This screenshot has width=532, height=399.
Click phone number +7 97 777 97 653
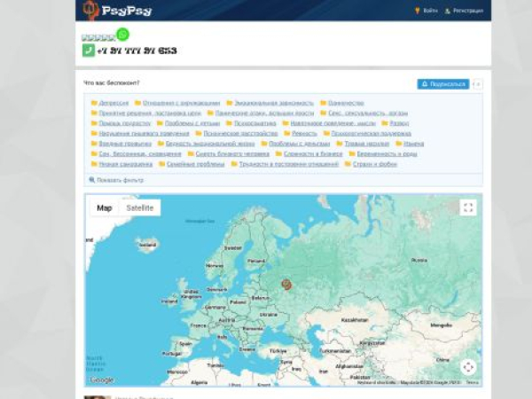click(x=137, y=51)
